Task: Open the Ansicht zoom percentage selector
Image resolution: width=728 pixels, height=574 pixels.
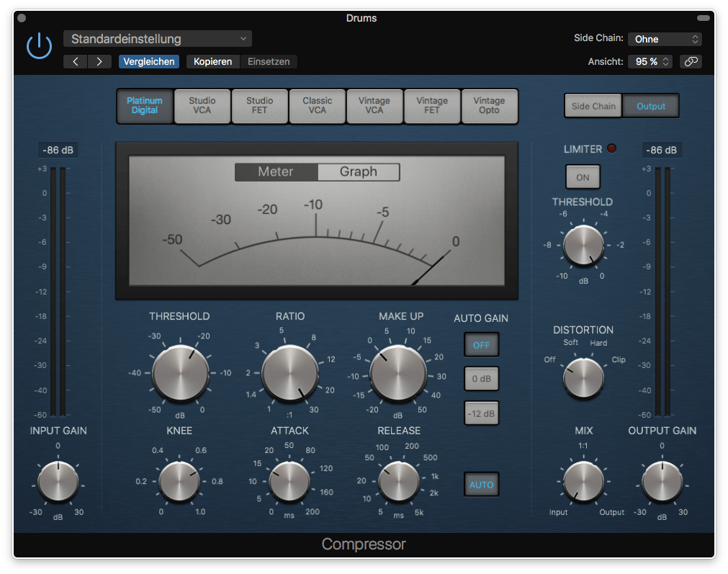Action: (x=649, y=61)
